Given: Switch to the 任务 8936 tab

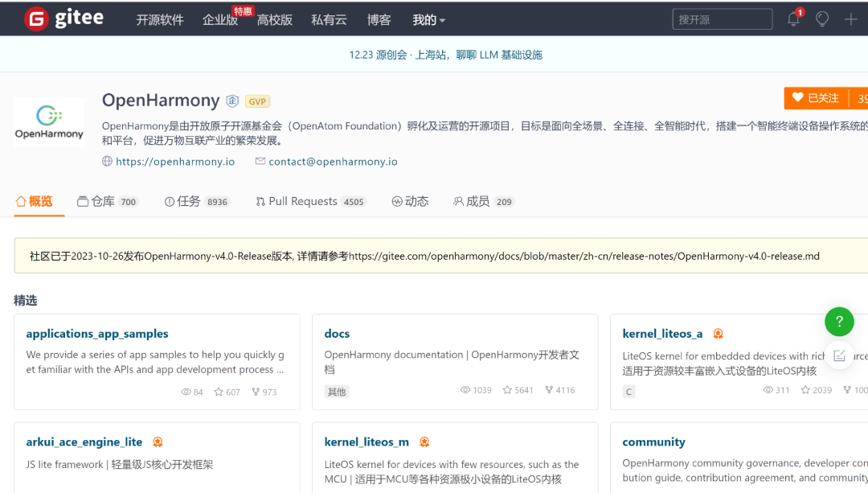Looking at the screenshot, I should [x=197, y=201].
